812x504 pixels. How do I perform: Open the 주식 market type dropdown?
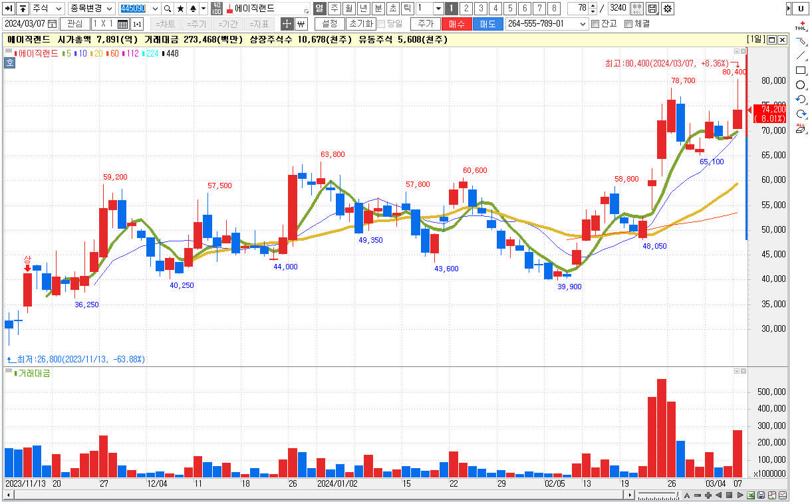coord(47,9)
